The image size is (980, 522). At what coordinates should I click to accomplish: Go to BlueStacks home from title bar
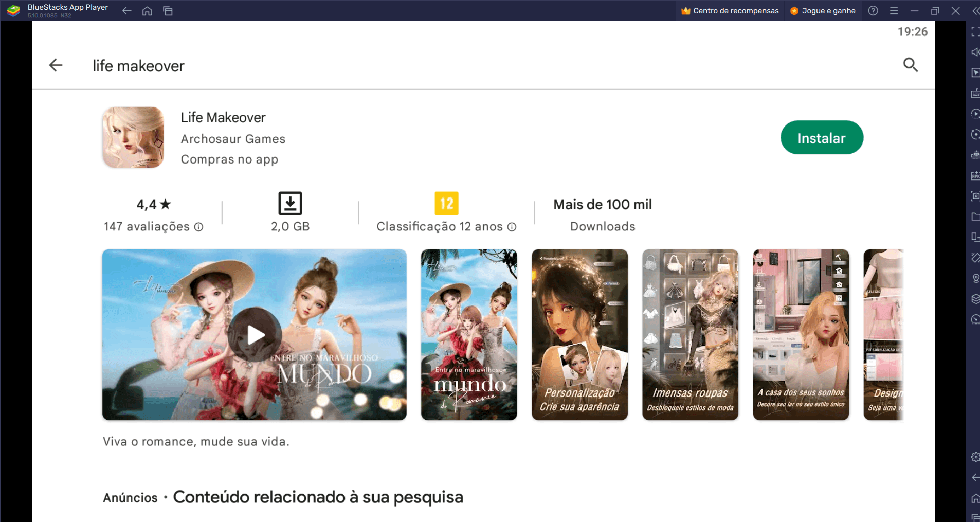coord(147,11)
